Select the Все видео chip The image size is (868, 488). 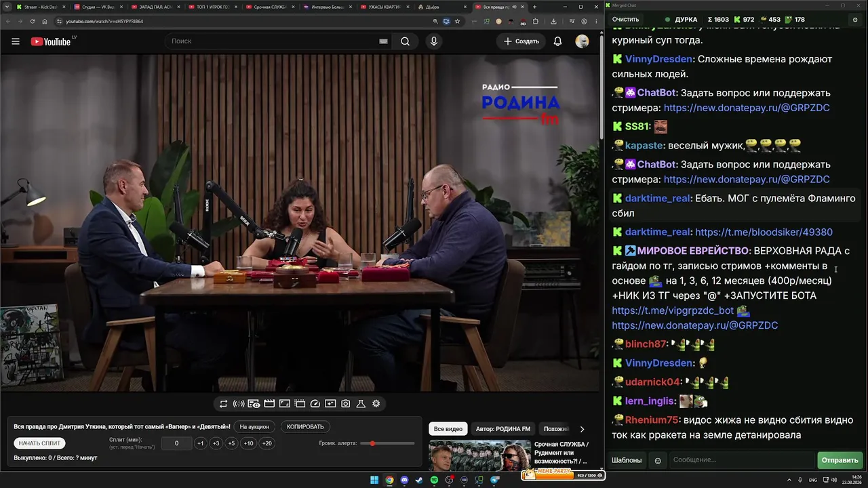click(448, 429)
